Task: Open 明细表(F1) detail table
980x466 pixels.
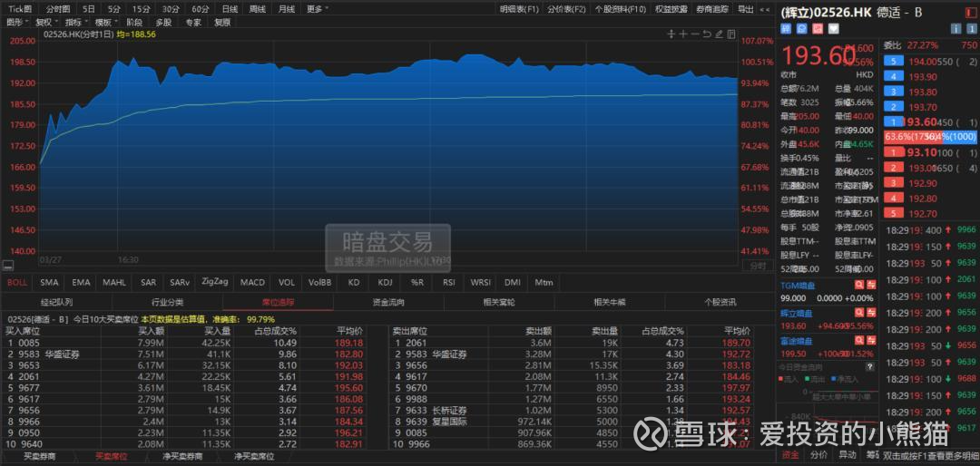Action: pos(519,9)
